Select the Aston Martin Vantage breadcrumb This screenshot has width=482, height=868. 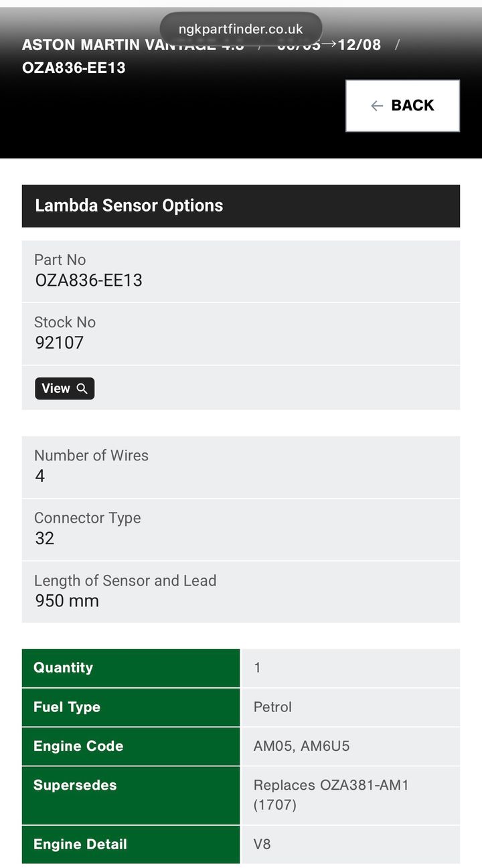133,45
